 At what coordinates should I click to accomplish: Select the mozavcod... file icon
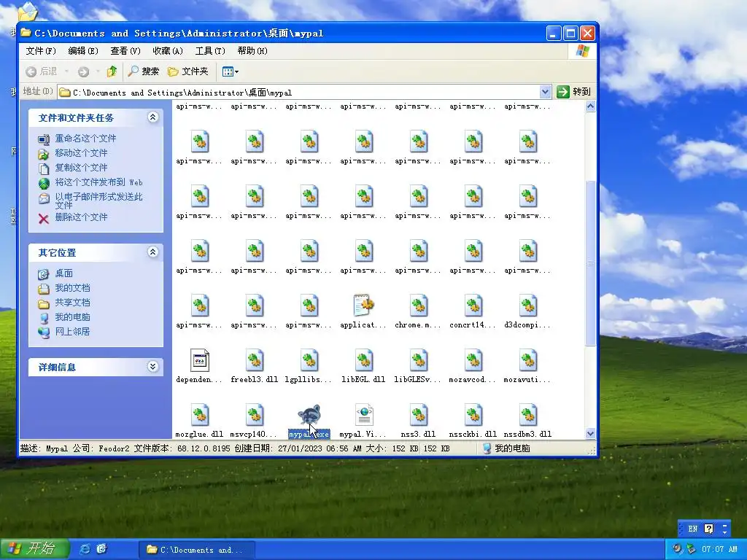click(x=473, y=360)
